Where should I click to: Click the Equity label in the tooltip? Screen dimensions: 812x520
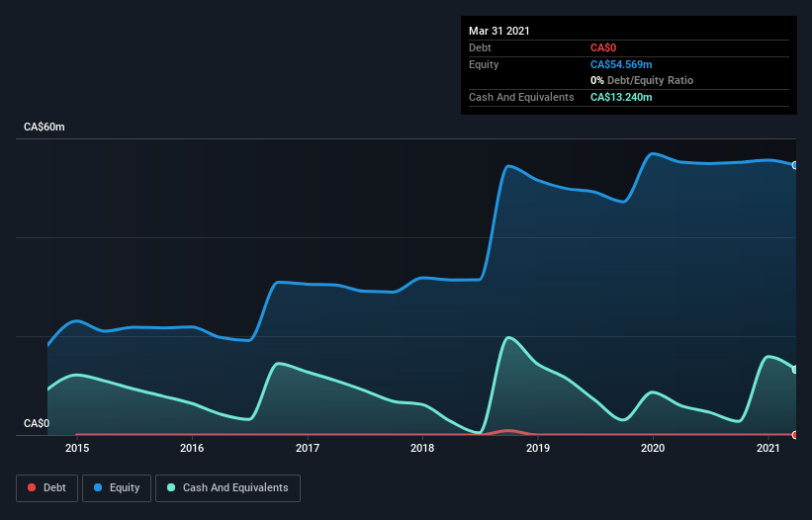click(484, 64)
